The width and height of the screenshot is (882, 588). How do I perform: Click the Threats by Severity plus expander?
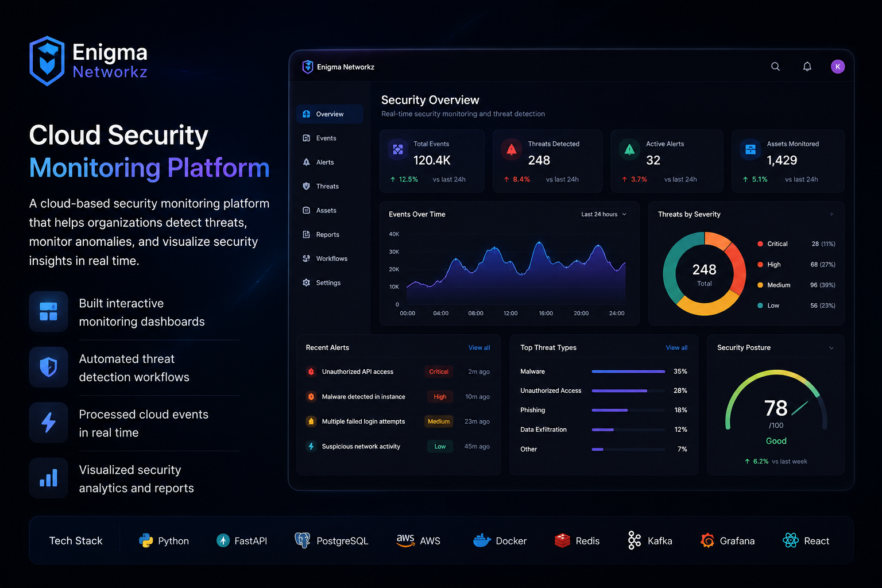(831, 214)
